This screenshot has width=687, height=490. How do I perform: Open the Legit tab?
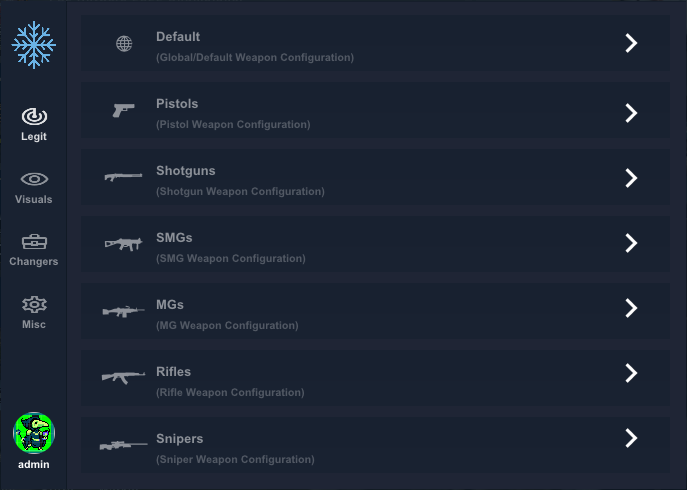[34, 124]
